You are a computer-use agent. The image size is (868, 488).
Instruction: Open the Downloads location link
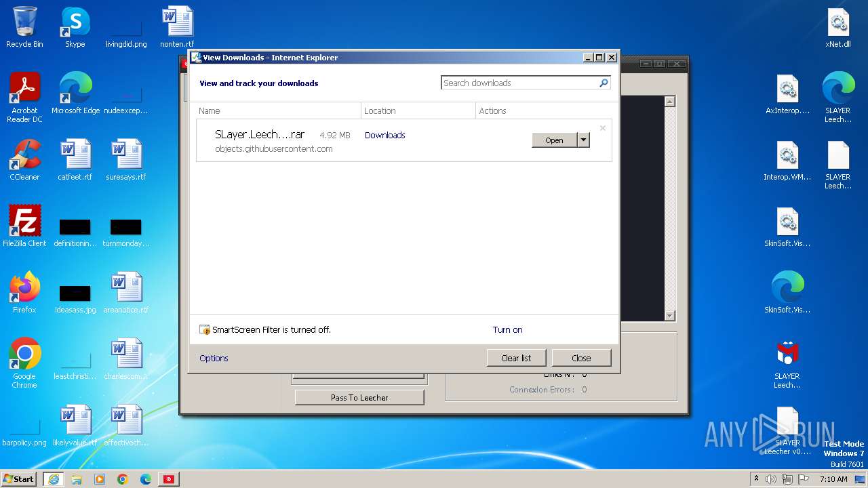[384, 135]
